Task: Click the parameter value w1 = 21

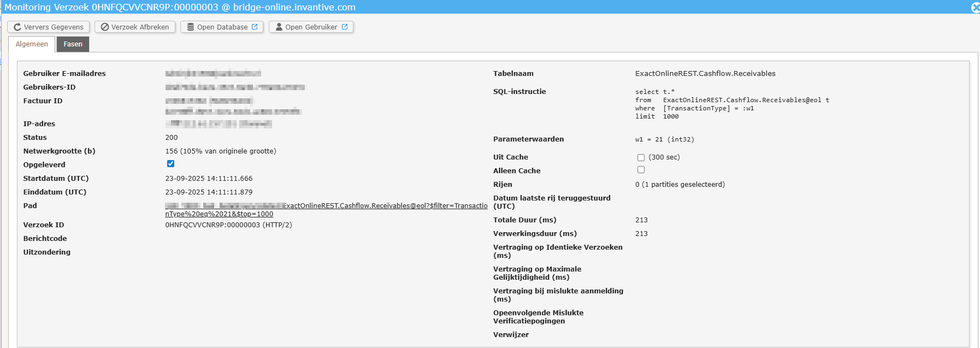Action: point(664,140)
